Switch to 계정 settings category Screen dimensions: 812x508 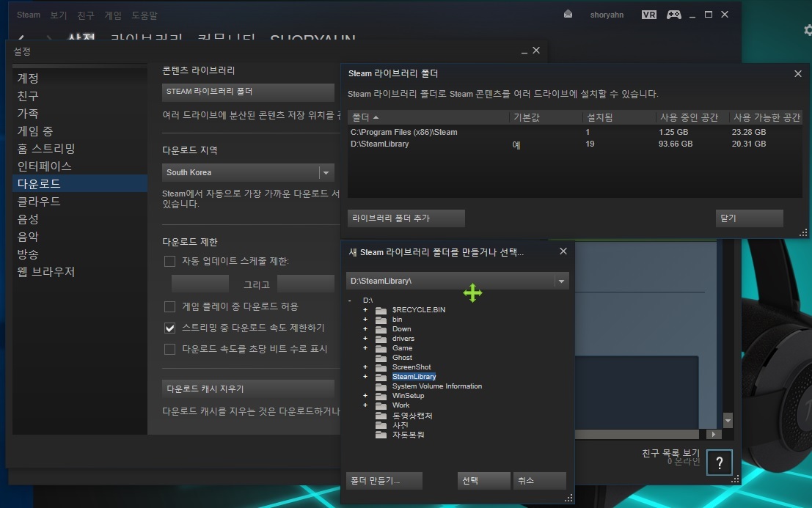(80, 78)
